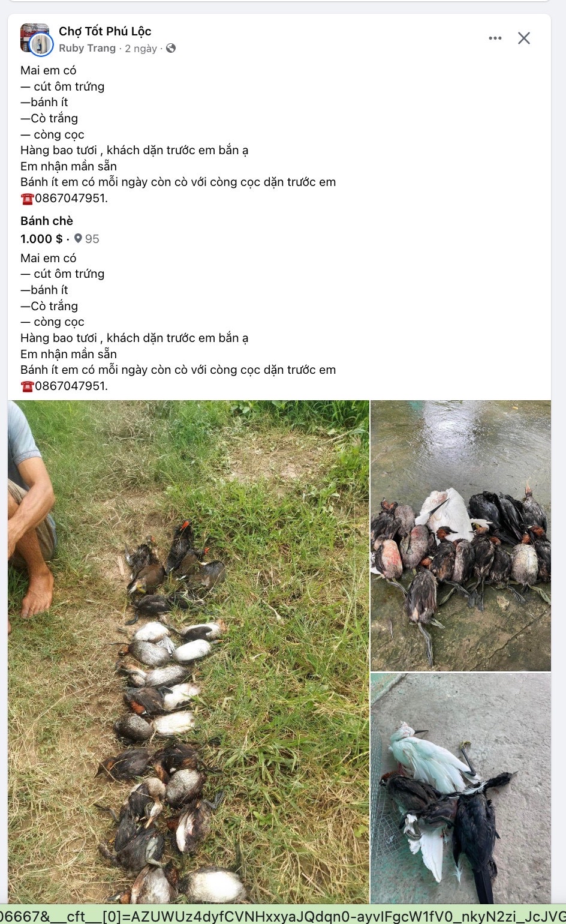Image resolution: width=566 pixels, height=924 pixels.
Task: Open the large photo of birds on grass
Action: coord(188,652)
